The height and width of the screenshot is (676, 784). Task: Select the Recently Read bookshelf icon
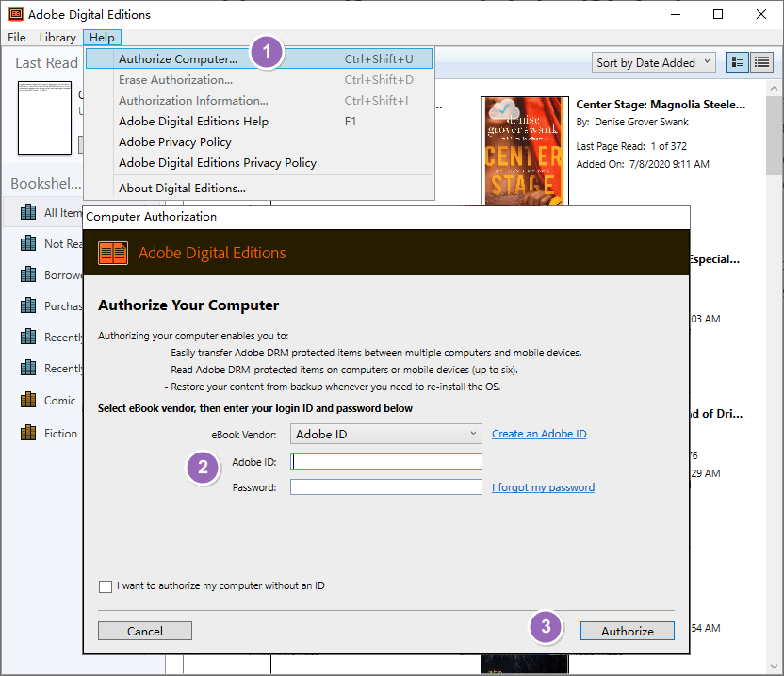(28, 337)
